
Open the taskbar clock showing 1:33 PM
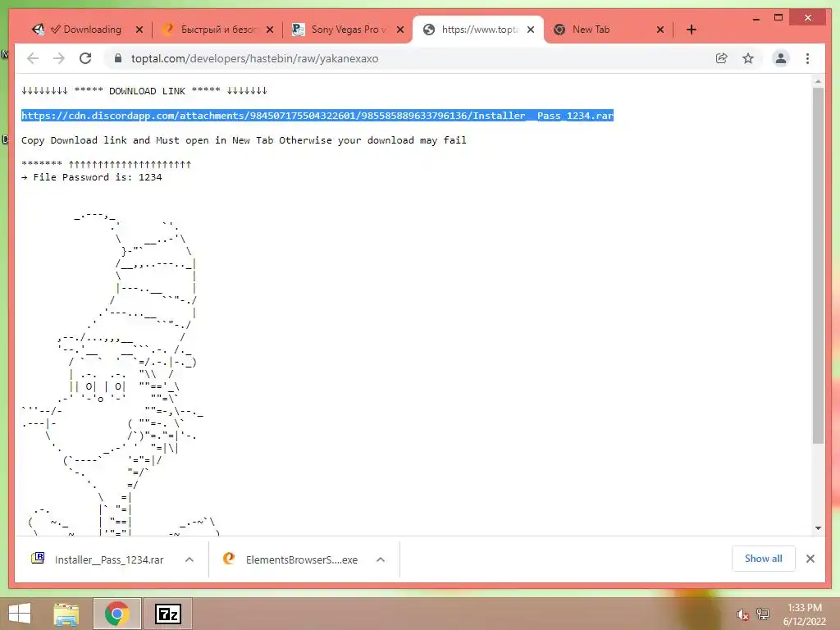click(x=805, y=614)
